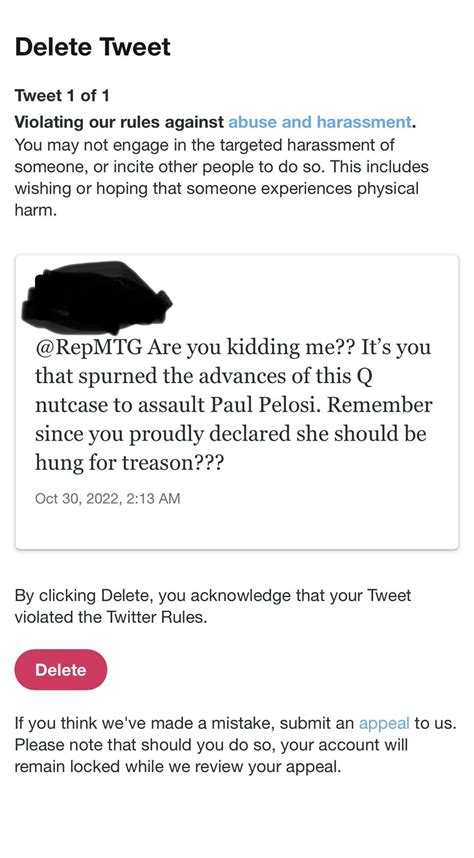
Task: Click the Delete Tweet heading
Action: pyautogui.click(x=93, y=47)
